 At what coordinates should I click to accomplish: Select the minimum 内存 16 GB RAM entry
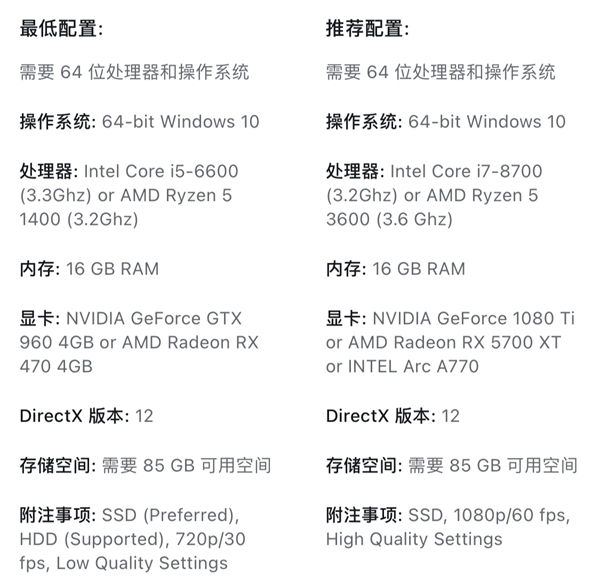click(x=89, y=269)
